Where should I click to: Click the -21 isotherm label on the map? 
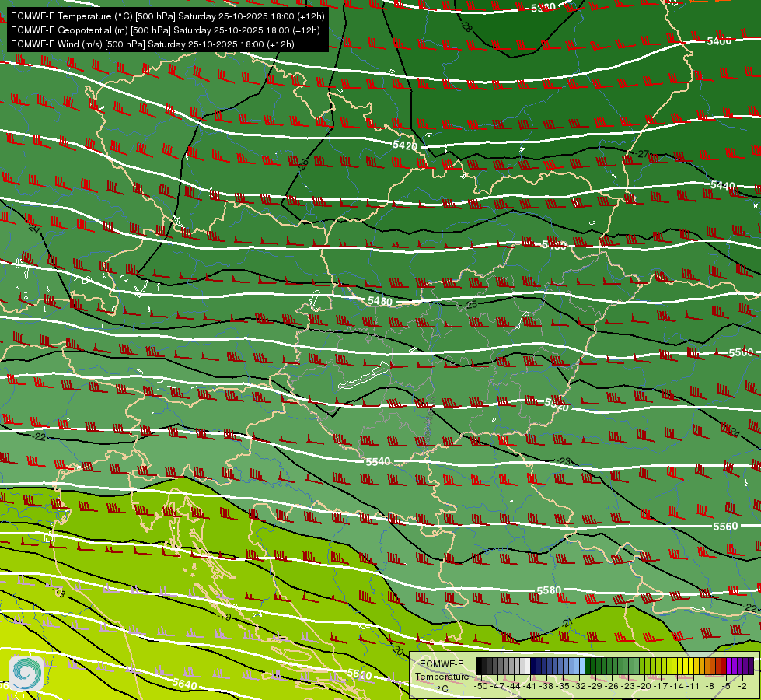(x=566, y=623)
